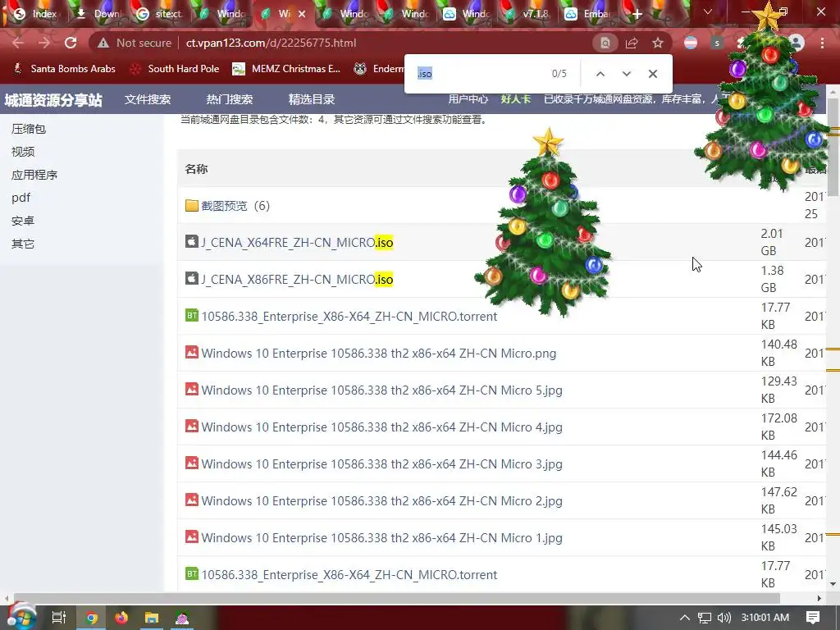Click the 热门搜索 nav item
The height and width of the screenshot is (630, 840).
click(x=230, y=99)
